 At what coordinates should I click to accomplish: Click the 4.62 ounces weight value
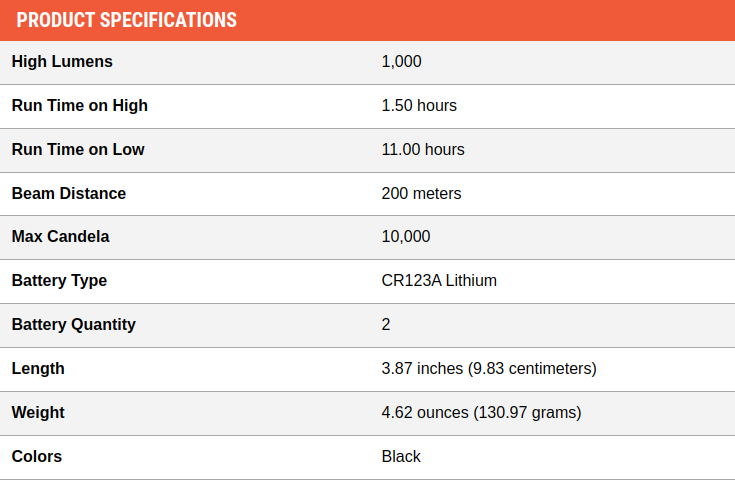(x=481, y=413)
